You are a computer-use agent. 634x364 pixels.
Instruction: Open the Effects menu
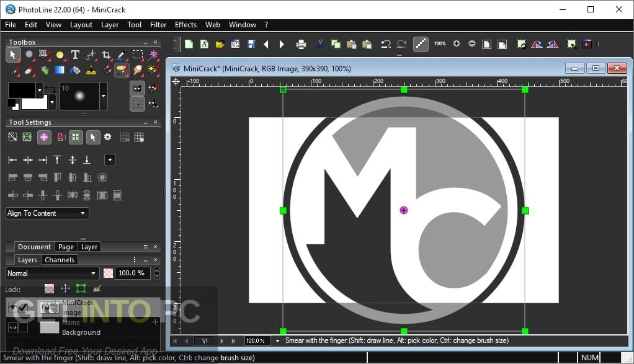[x=185, y=25]
